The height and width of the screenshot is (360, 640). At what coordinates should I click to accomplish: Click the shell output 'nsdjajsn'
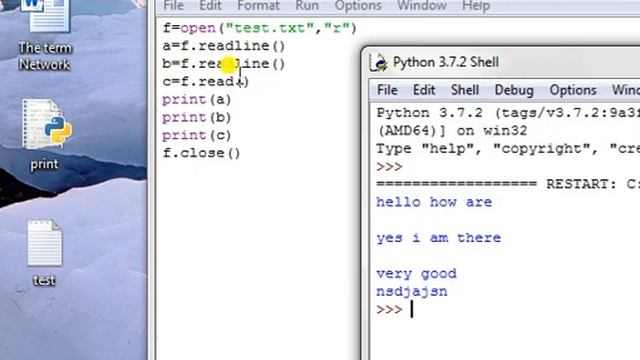(412, 291)
